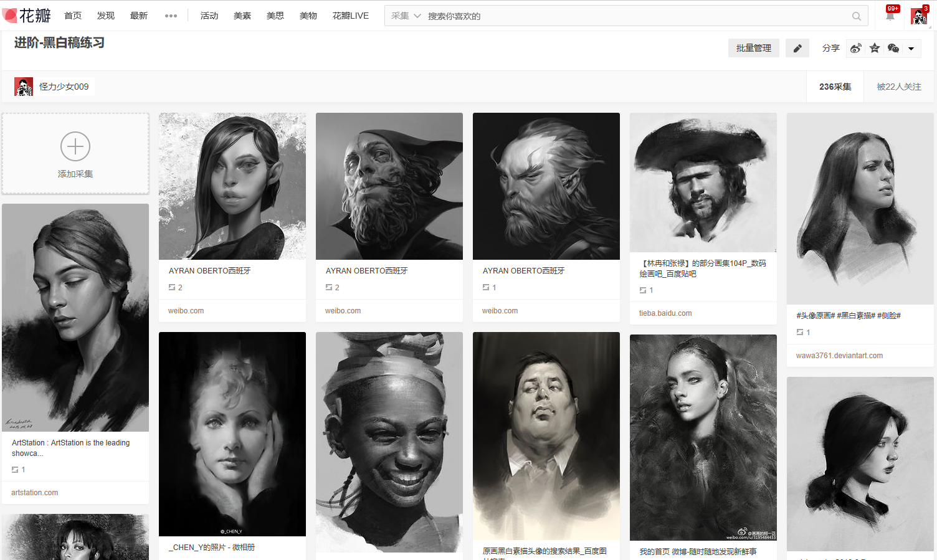Share board to WeChat
Image resolution: width=937 pixels, height=560 pixels.
[893, 48]
